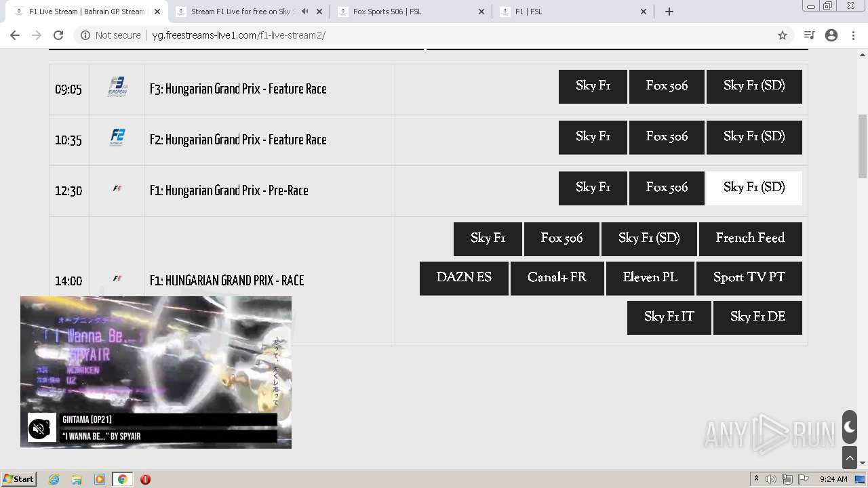Click the Chrome taskbar icon
Image resolution: width=868 pixels, height=488 pixels.
point(122,479)
